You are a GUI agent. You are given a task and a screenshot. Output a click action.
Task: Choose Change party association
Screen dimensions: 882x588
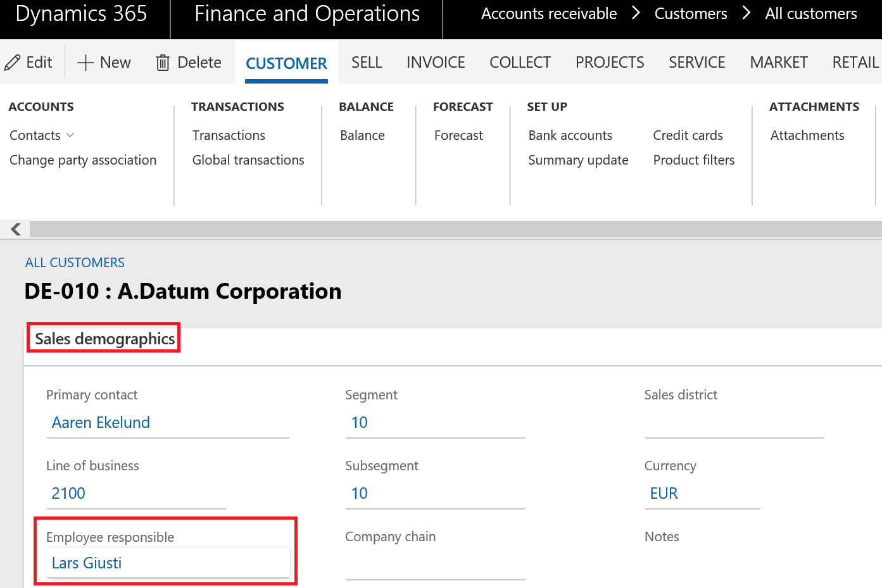pos(83,160)
